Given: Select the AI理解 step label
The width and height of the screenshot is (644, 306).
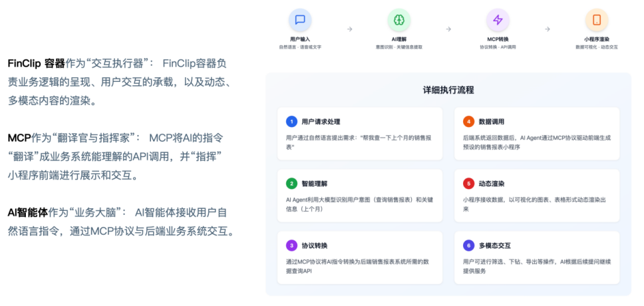Looking at the screenshot, I should click(399, 39).
